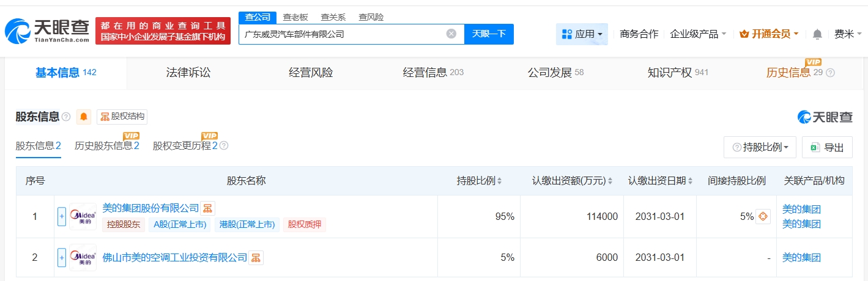This screenshot has height=281, width=868.
Task: Click the 导出 export button
Action: point(827,147)
